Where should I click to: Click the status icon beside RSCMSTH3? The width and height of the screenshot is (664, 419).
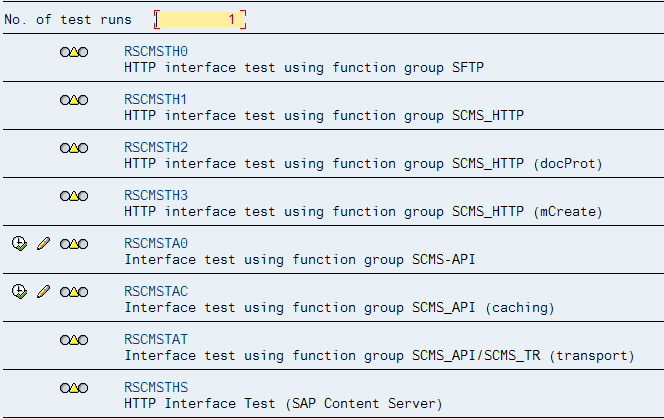(x=74, y=196)
